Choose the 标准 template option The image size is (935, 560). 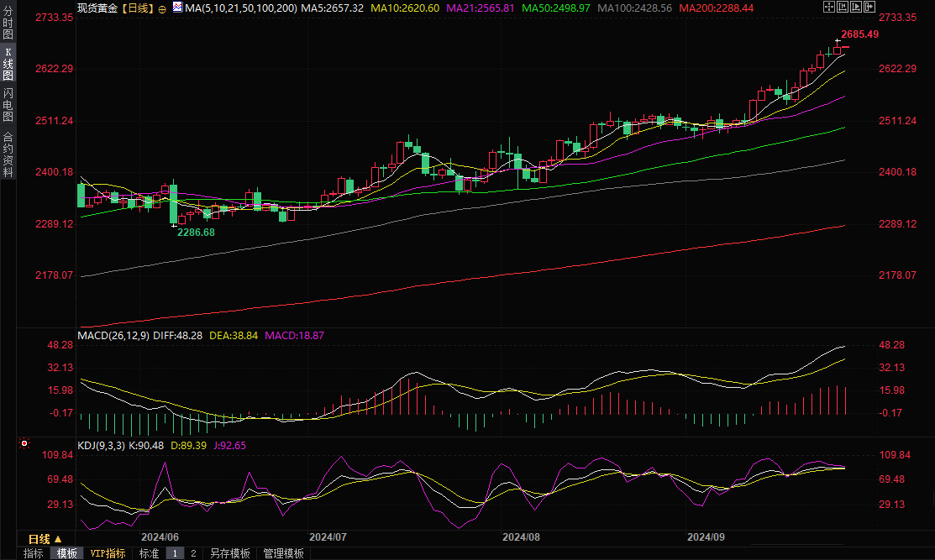149,553
